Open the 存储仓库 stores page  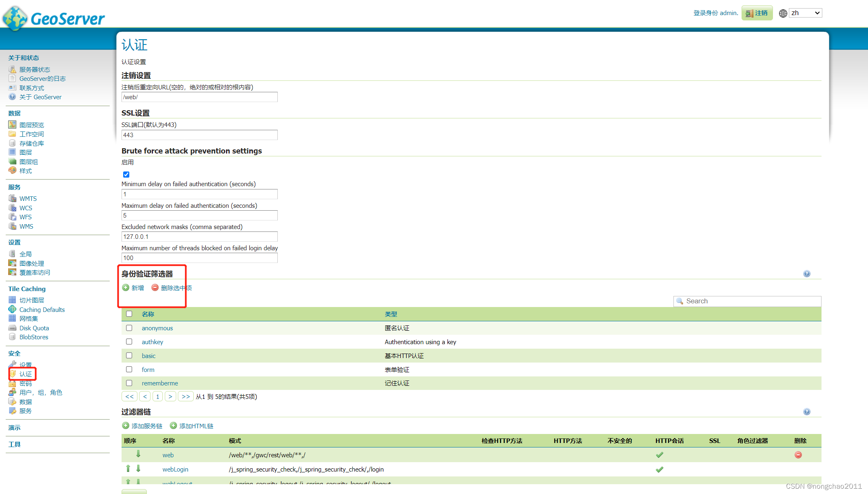pos(32,143)
